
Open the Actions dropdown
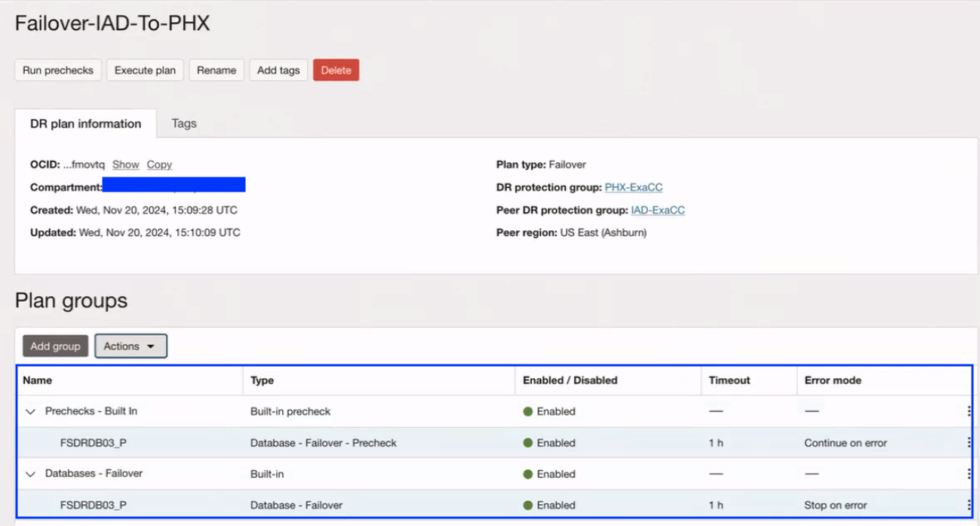131,346
